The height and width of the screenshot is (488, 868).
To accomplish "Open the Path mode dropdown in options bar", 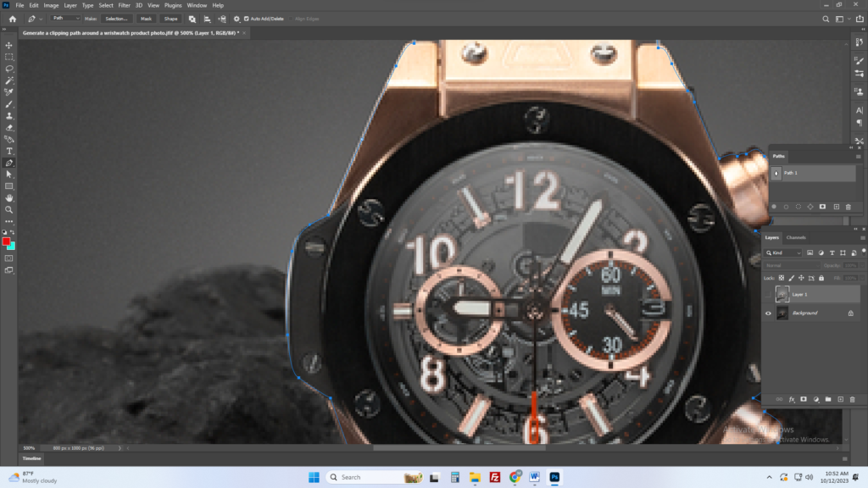I will (x=66, y=18).
